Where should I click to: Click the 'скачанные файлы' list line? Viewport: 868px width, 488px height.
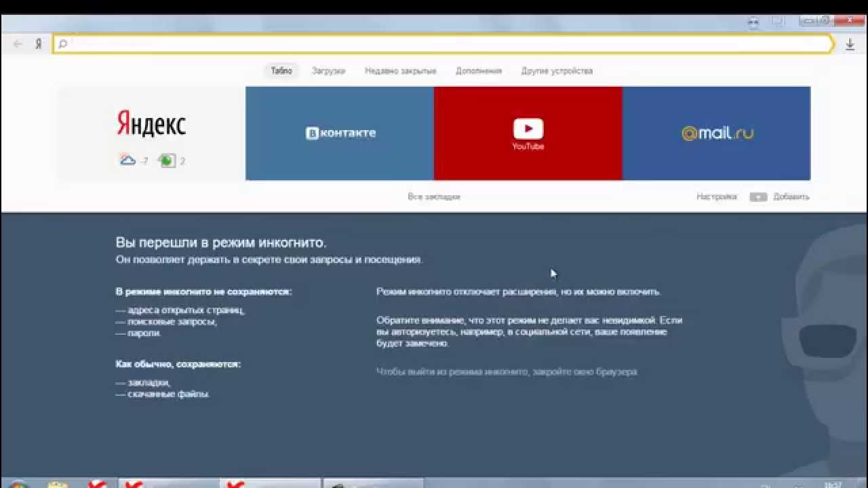coord(163,394)
